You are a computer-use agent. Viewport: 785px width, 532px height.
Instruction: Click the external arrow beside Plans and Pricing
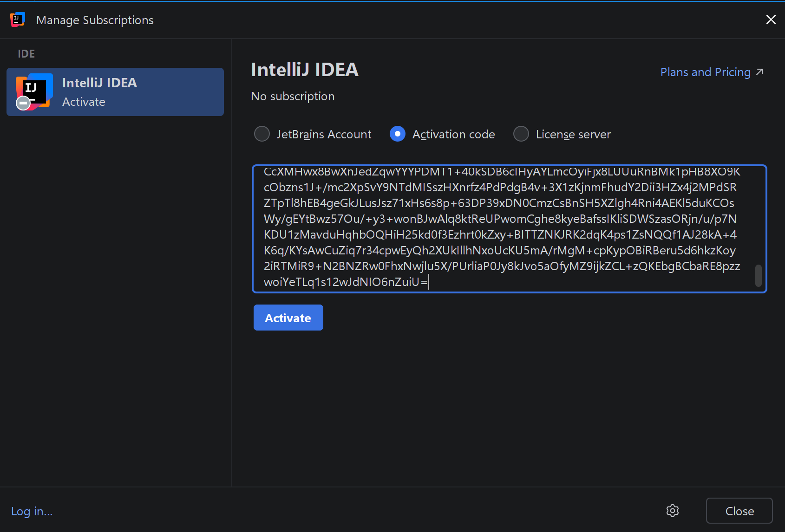pyautogui.click(x=759, y=72)
